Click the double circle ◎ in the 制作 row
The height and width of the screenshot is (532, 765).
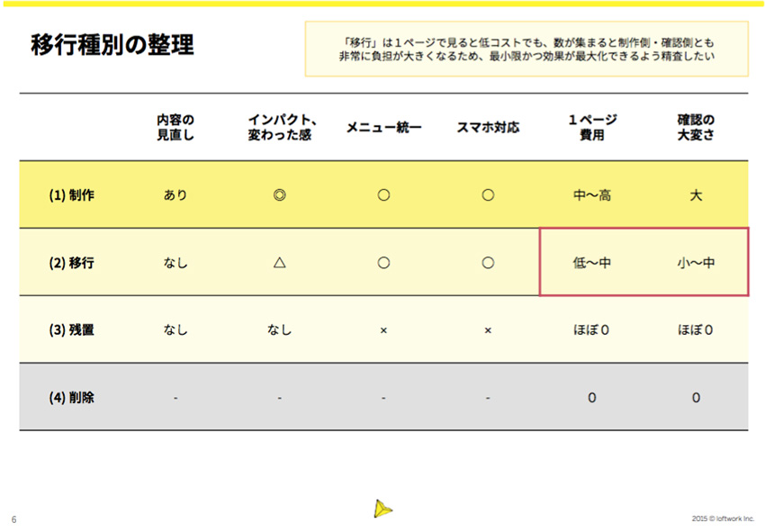(280, 195)
